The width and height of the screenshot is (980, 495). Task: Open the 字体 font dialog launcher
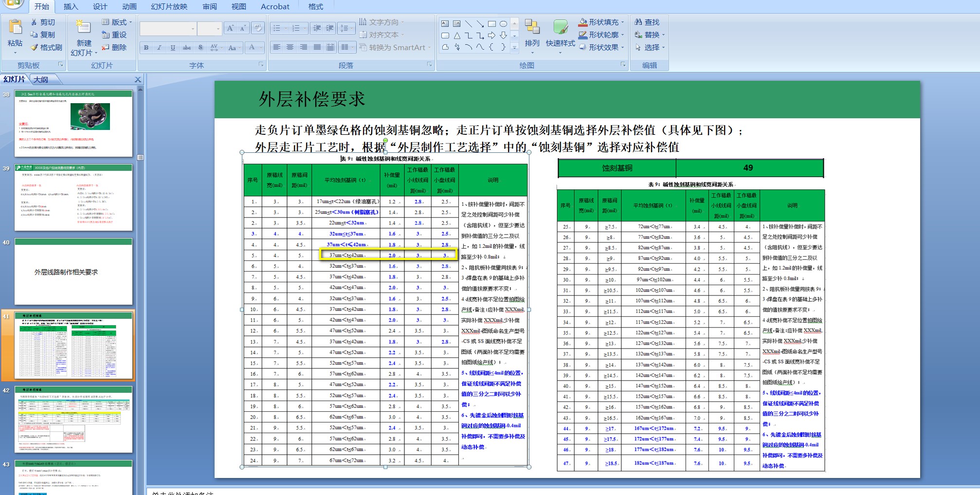261,65
